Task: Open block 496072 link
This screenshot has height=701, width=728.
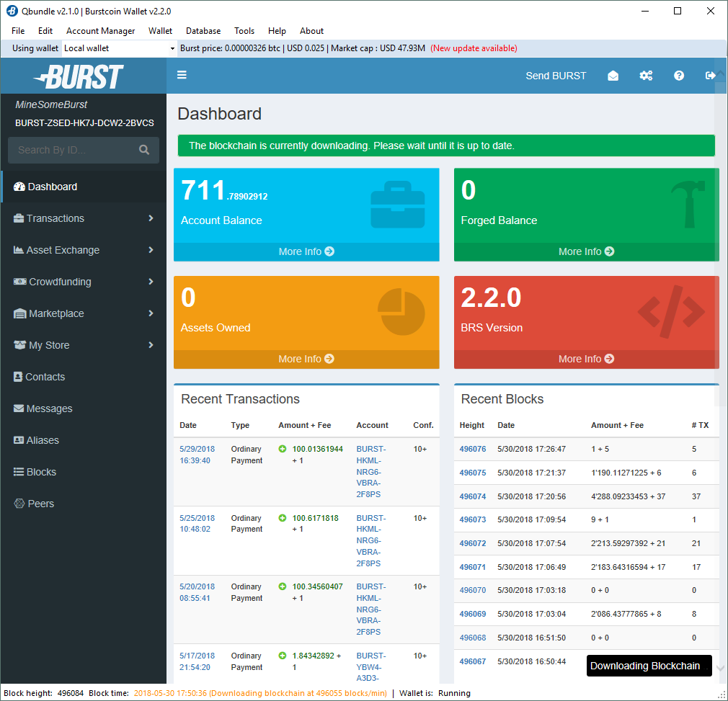Action: coord(473,543)
